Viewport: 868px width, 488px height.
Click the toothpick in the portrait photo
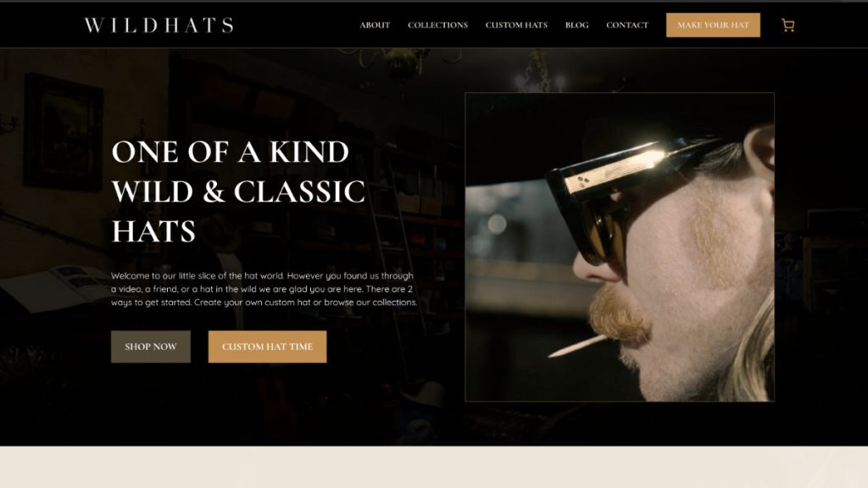[x=576, y=346]
